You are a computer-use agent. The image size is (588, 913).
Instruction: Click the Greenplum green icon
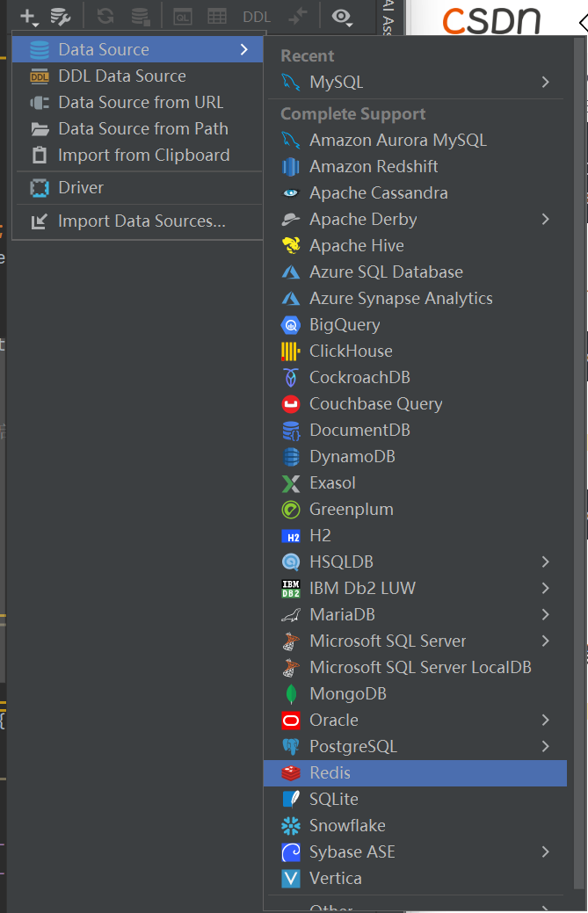(291, 510)
